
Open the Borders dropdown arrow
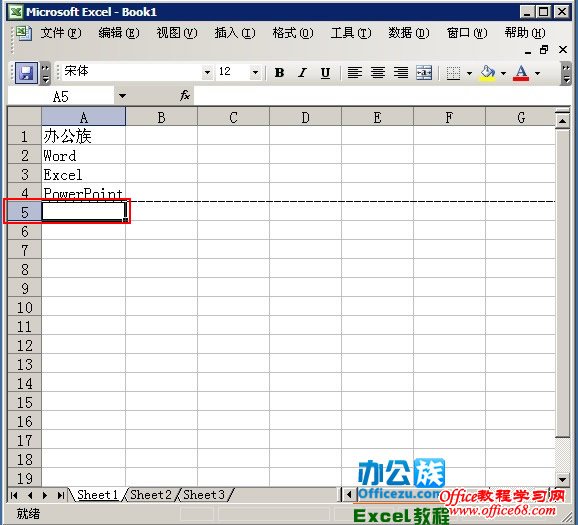[469, 73]
